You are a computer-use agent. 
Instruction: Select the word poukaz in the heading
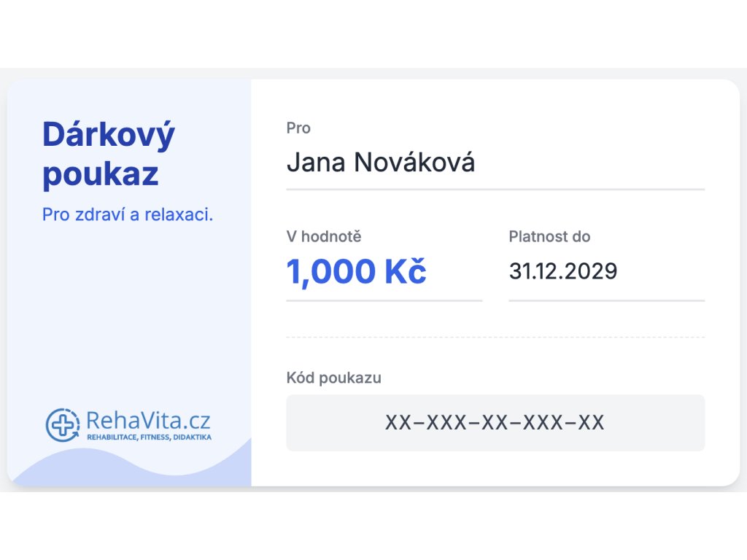[x=100, y=174]
